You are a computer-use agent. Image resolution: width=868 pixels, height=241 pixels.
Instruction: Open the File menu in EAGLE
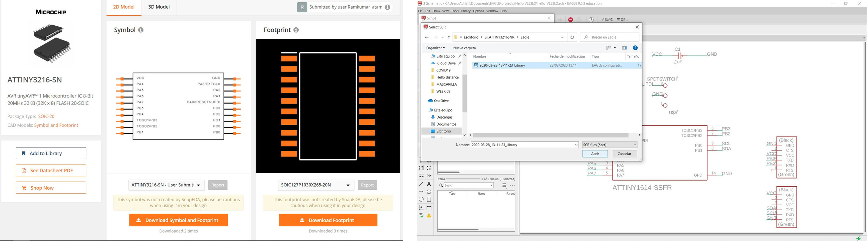pos(420,11)
